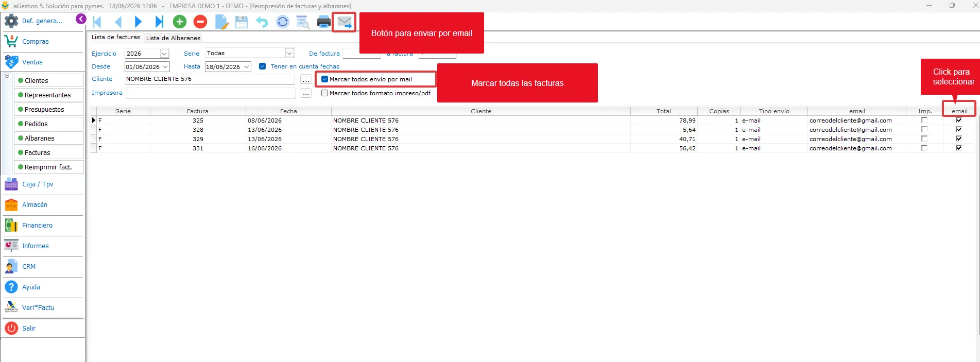Viewport: 980px width, 362px height.
Task: Click the total value 40,71
Action: [687, 139]
